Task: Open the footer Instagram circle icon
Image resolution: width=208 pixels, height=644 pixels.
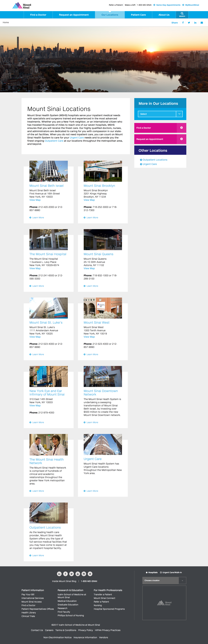Action: coord(84,574)
